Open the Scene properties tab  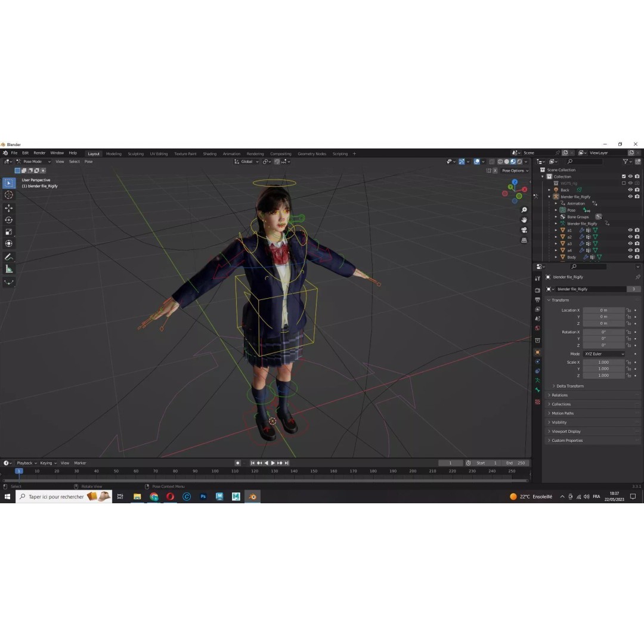[x=538, y=318]
